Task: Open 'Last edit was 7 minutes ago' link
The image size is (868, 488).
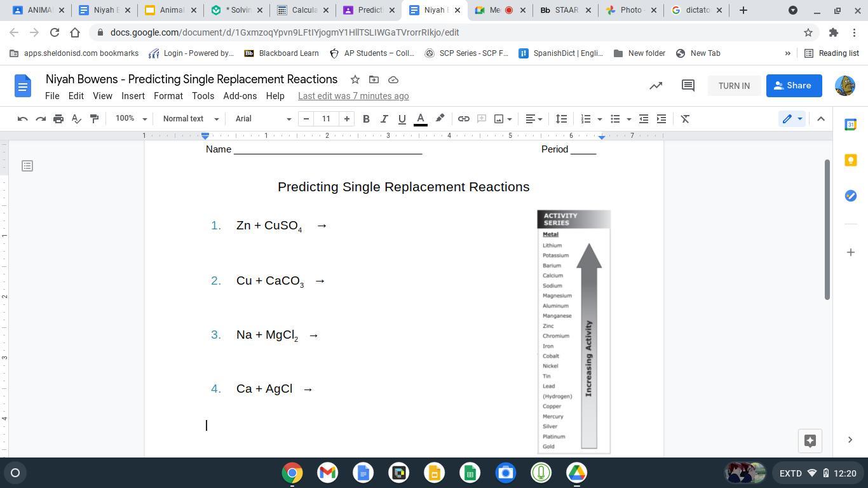Action: [x=353, y=96]
